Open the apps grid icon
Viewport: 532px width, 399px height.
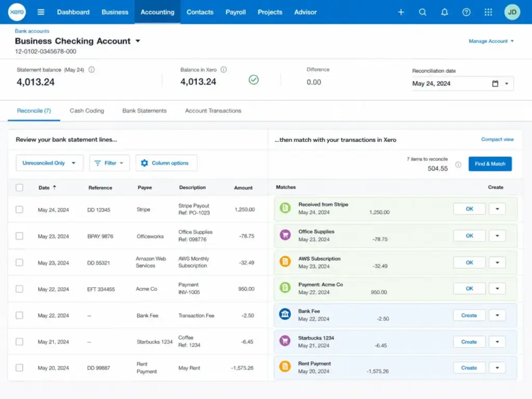(488, 12)
